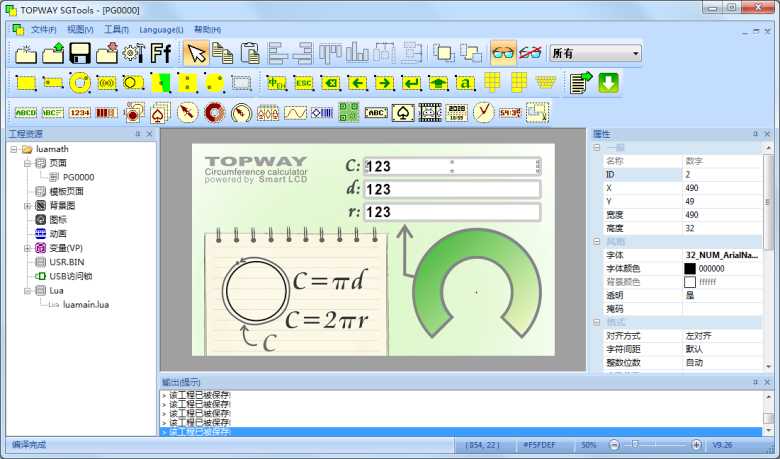Screen dimensions: 780x459
Task: Edit the X value 490 field
Action: pos(722,188)
